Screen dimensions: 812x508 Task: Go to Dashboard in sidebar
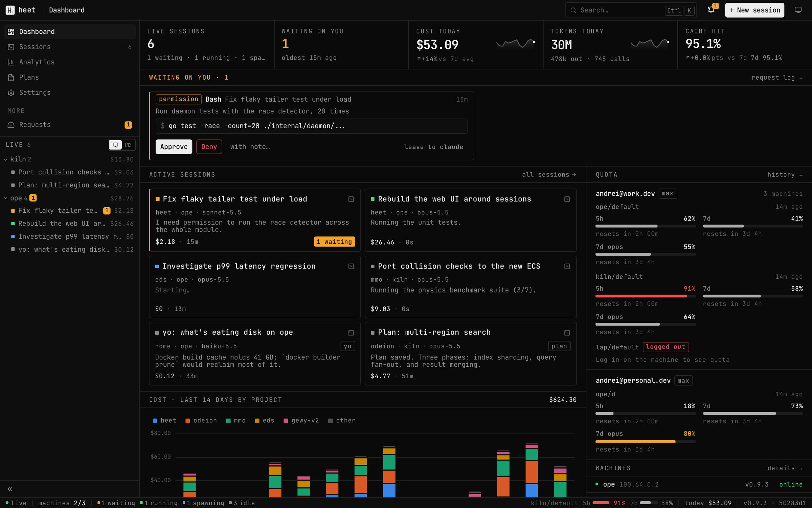[70, 31]
